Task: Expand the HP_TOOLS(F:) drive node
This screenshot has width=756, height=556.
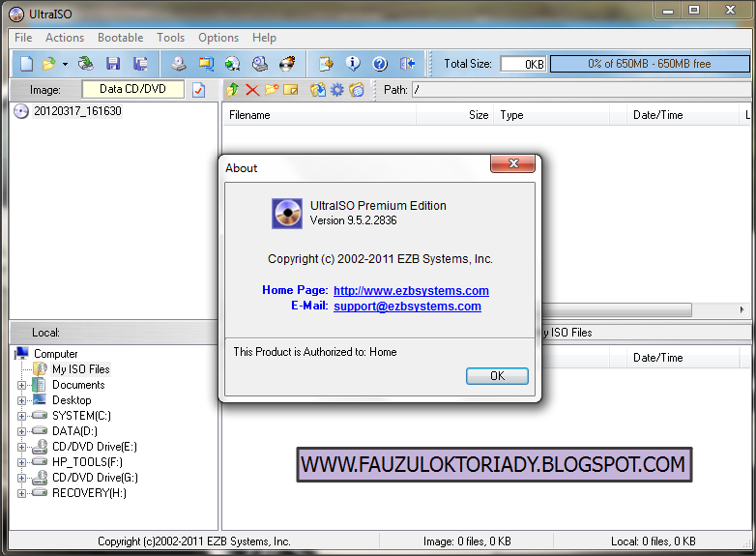Action: coord(21,462)
